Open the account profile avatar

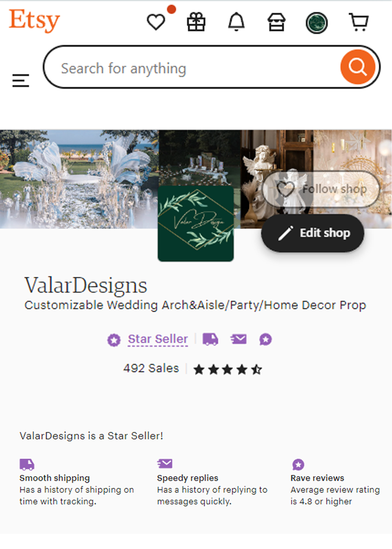(317, 23)
